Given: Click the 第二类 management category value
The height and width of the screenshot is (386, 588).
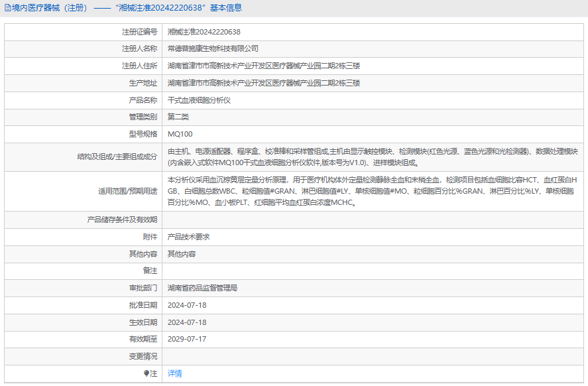Looking at the screenshot, I should 178,117.
